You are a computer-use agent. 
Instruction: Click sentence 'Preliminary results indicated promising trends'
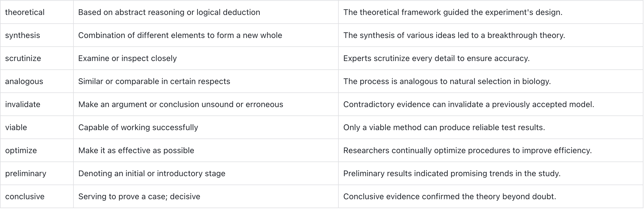click(x=452, y=174)
